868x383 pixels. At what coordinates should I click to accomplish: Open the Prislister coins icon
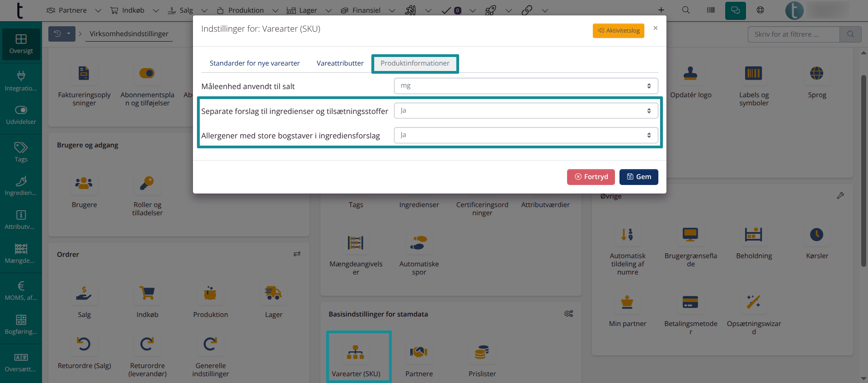482,352
